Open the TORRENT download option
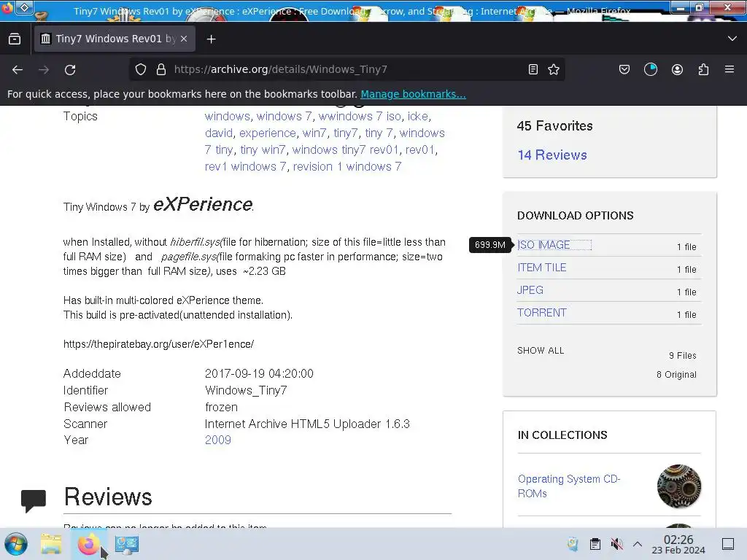This screenshot has width=747, height=560. (542, 313)
